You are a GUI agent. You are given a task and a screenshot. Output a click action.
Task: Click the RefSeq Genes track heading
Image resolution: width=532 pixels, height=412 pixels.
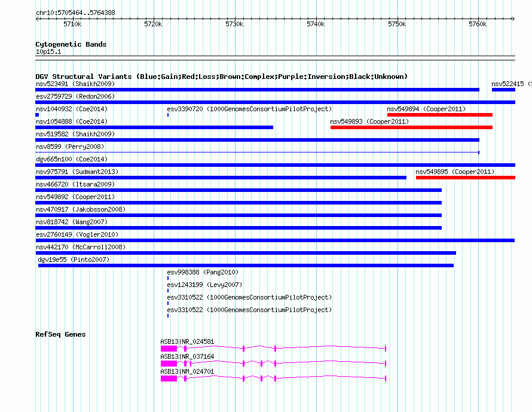point(60,334)
